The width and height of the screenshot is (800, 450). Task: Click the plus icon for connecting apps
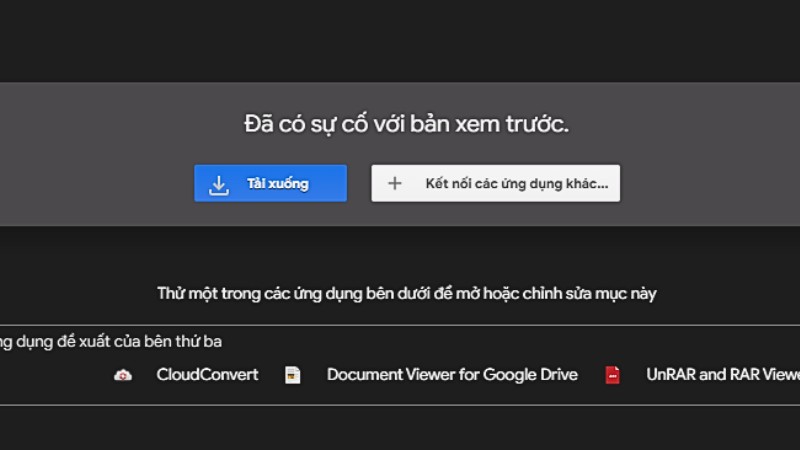coord(394,184)
